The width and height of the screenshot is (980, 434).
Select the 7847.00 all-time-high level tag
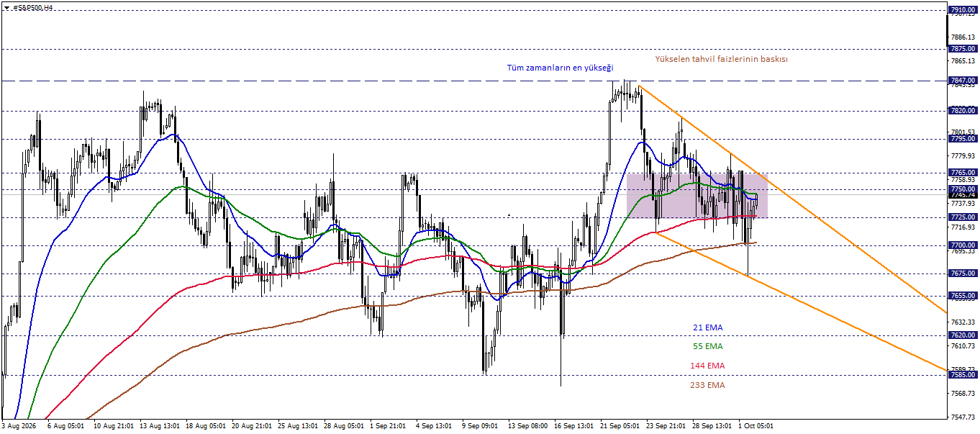tap(963, 80)
